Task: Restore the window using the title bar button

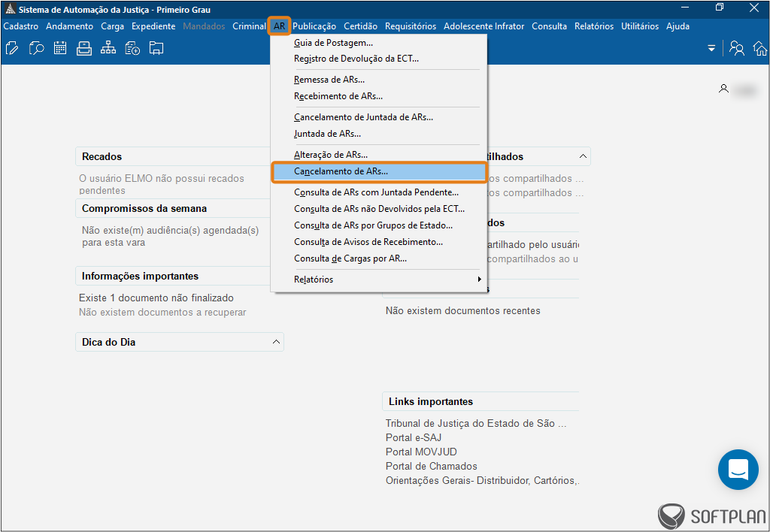Action: tap(720, 8)
